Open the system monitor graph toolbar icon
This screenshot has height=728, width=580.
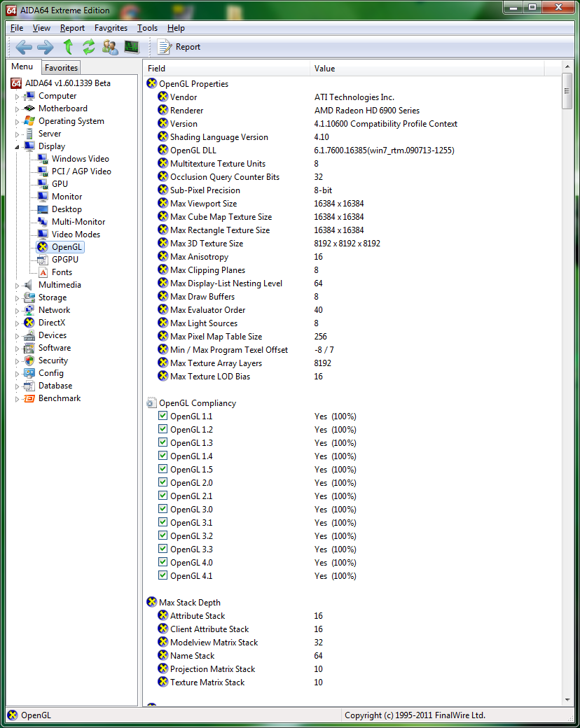click(x=132, y=47)
